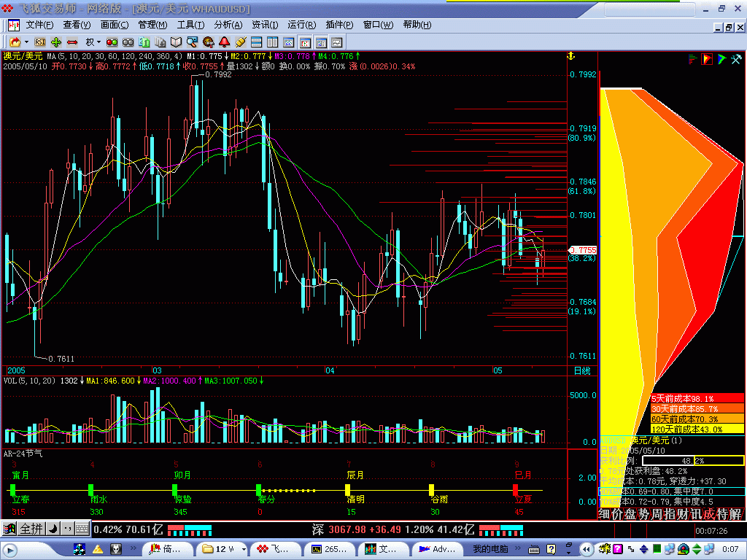747x560 pixels.
Task: Open the book-shaped info icon
Action: coord(177,42)
